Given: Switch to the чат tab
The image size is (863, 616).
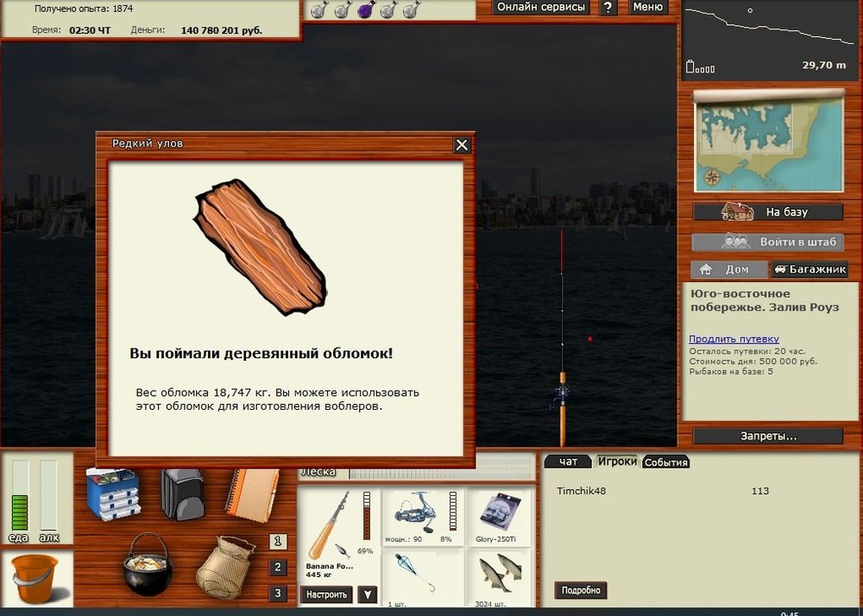Looking at the screenshot, I should click(568, 462).
